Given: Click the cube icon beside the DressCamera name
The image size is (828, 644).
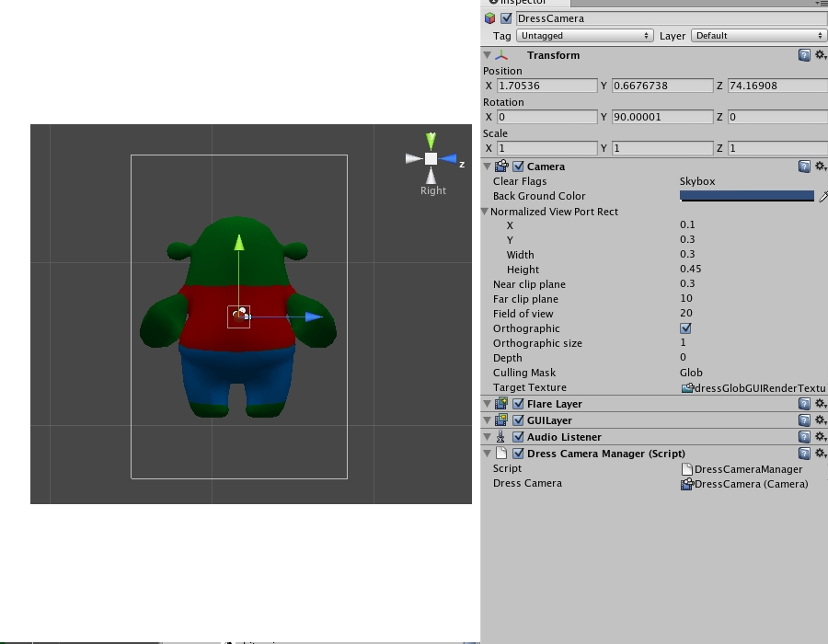Looking at the screenshot, I should pyautogui.click(x=490, y=17).
